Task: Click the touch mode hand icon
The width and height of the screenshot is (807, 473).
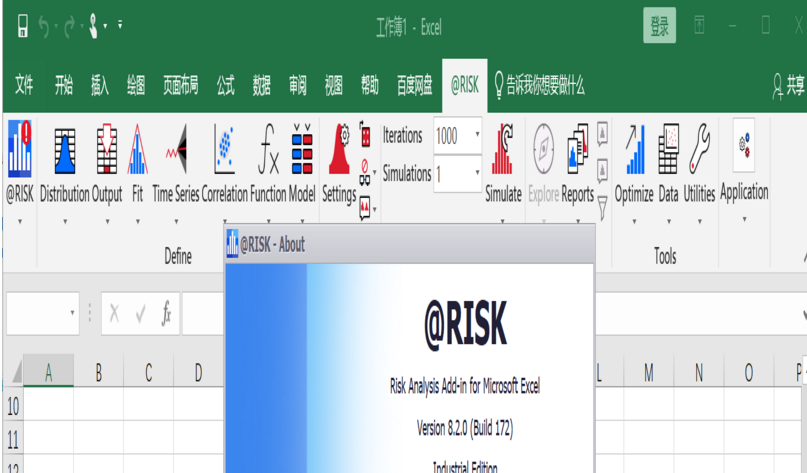Action: tap(93, 26)
